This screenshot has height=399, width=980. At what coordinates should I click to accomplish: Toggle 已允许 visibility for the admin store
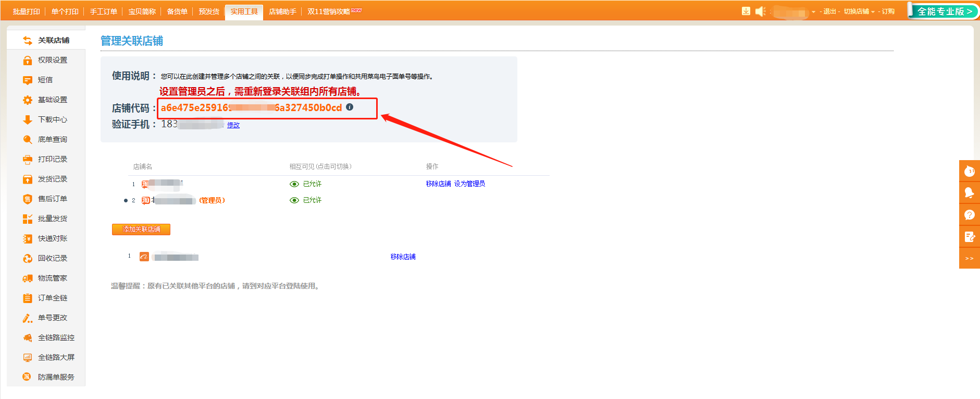306,200
